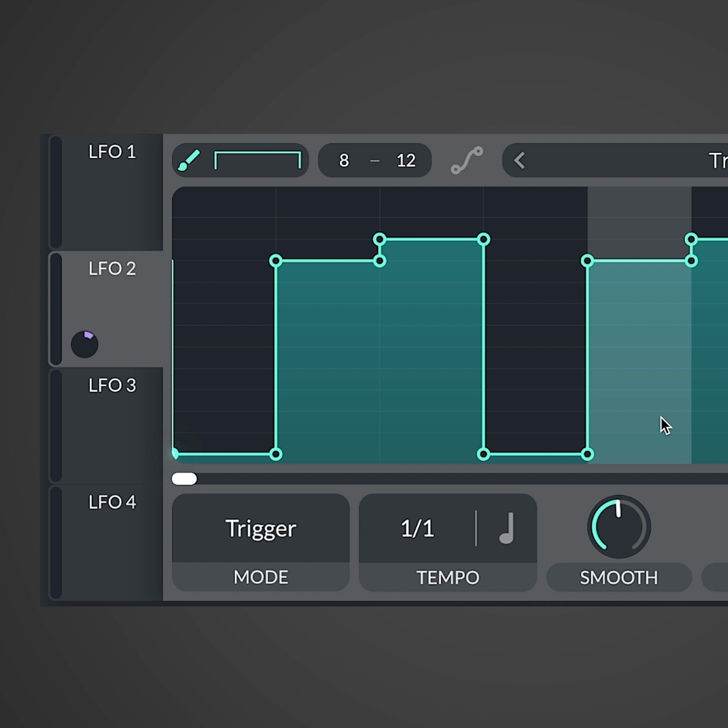The width and height of the screenshot is (728, 728).
Task: Click the SMOOTH knob
Action: [x=619, y=527]
